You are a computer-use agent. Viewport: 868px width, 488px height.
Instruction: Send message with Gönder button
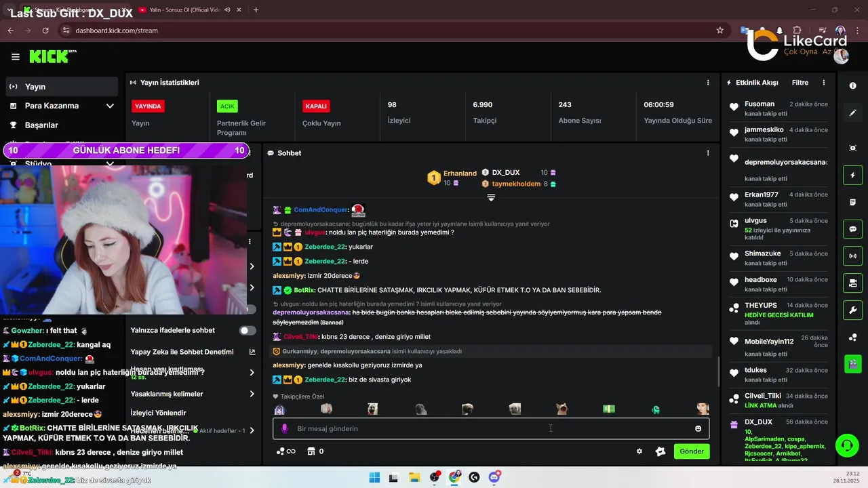pyautogui.click(x=692, y=451)
